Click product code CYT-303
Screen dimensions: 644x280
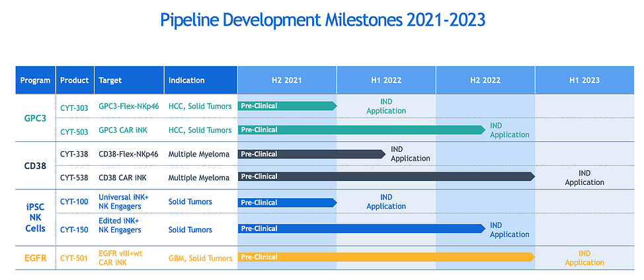[74, 108]
